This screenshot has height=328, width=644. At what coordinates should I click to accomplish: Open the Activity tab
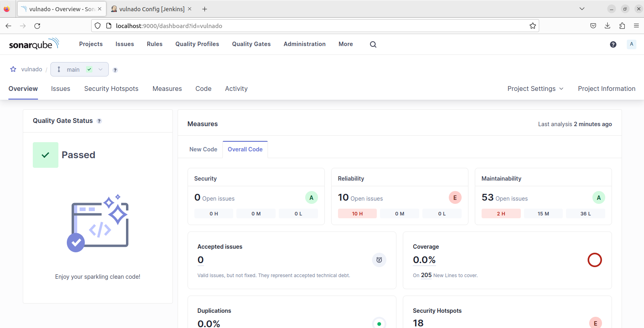236,89
